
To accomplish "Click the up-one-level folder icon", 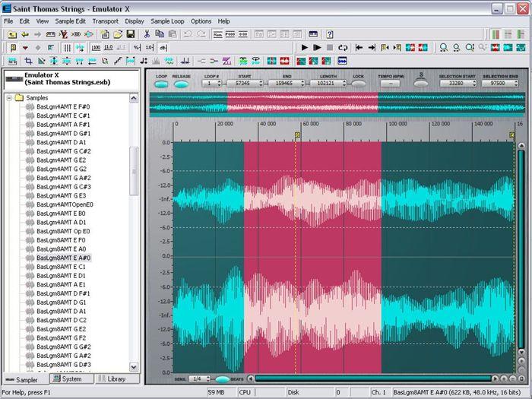I will 12,34.
